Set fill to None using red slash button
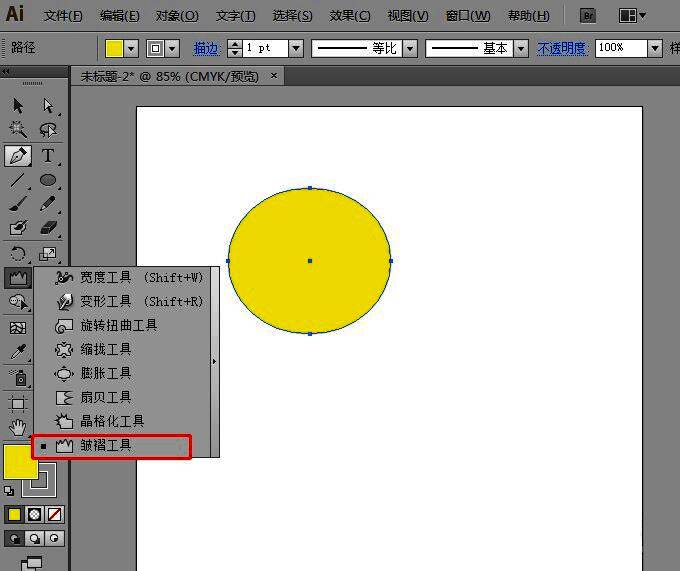The height and width of the screenshot is (571, 680). pyautogui.click(x=55, y=515)
